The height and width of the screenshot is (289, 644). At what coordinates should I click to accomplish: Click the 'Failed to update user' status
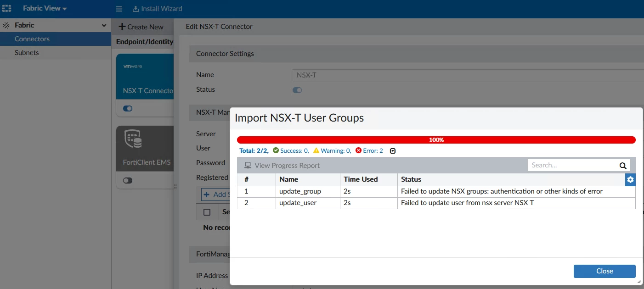(x=467, y=203)
